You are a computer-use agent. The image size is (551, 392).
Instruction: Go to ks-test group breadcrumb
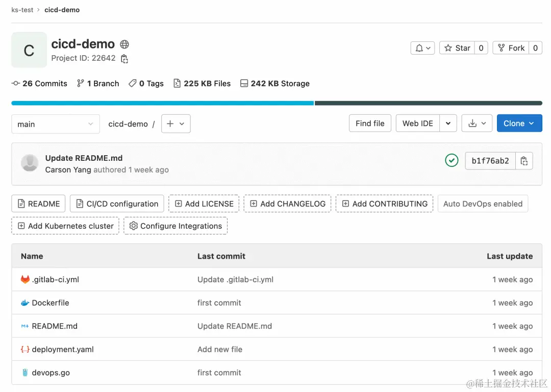(22, 10)
